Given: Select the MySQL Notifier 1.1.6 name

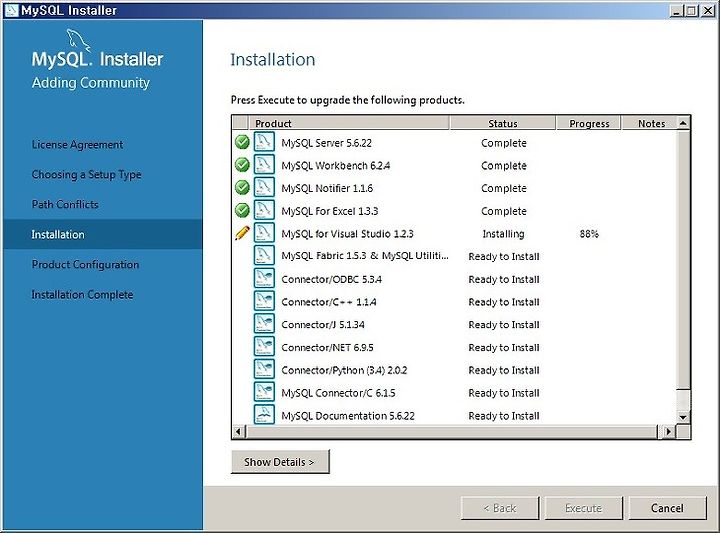Looking at the screenshot, I should pos(327,188).
